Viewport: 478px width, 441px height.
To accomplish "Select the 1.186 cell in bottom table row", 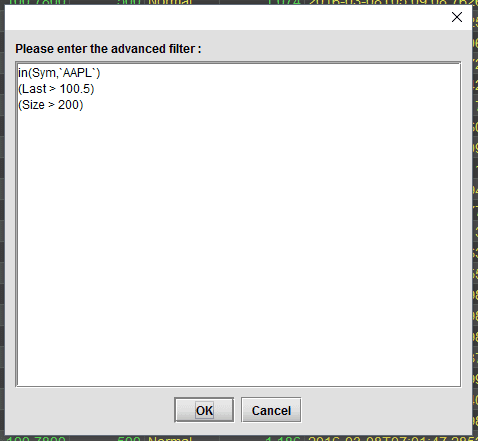I will coord(283,438).
